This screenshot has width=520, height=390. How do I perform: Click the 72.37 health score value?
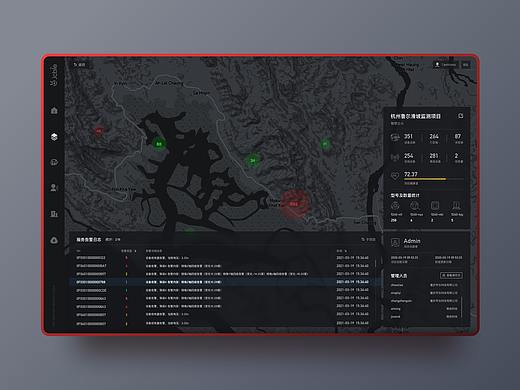tap(411, 174)
